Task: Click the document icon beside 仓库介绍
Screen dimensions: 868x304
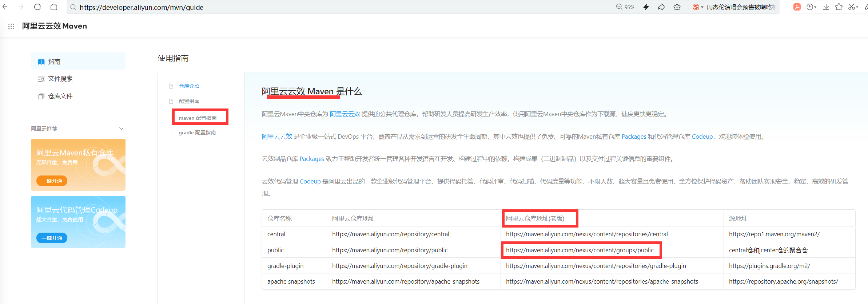Action: pos(171,86)
